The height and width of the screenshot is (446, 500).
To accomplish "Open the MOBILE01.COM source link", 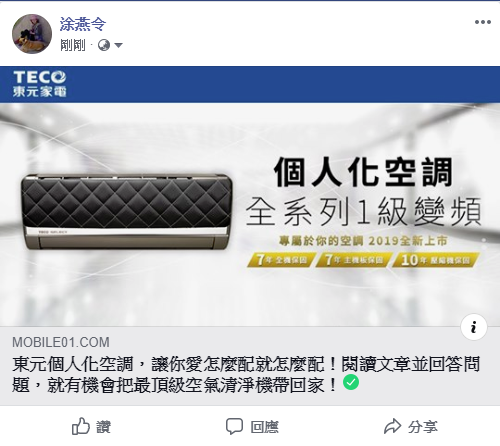I will [61, 342].
